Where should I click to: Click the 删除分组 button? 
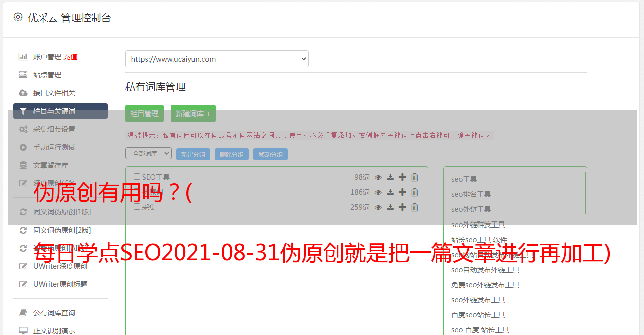coord(232,154)
